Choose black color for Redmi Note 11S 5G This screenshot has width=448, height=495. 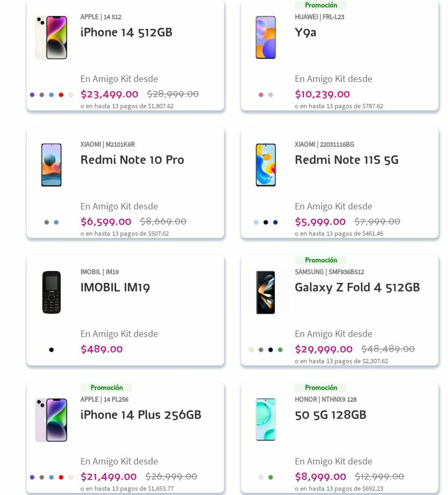pyautogui.click(x=266, y=222)
